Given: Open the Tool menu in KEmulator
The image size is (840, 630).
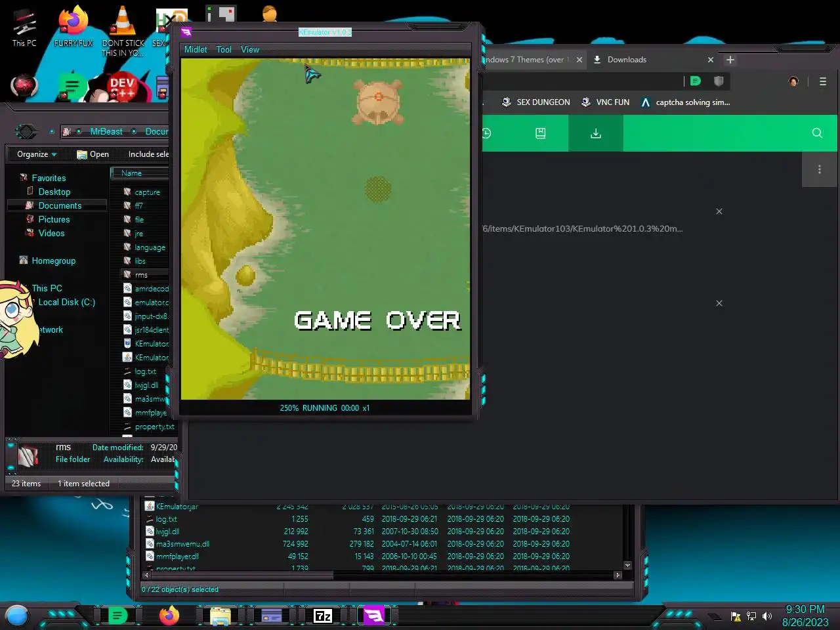Looking at the screenshot, I should click(224, 49).
